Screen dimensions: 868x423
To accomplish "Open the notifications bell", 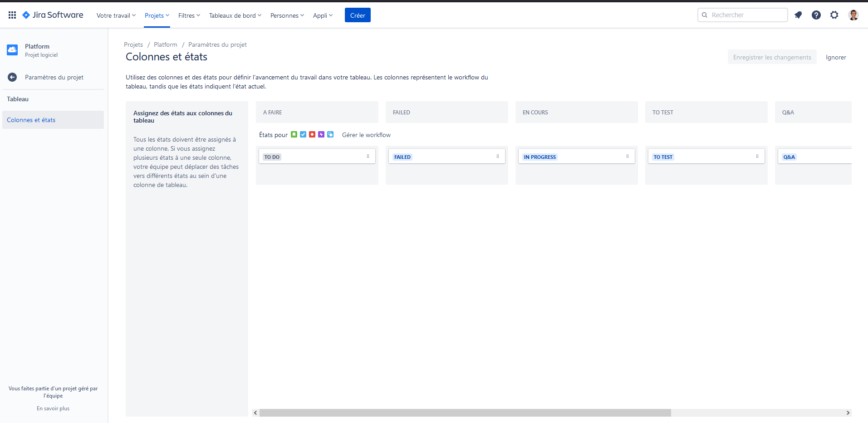I will coord(798,15).
